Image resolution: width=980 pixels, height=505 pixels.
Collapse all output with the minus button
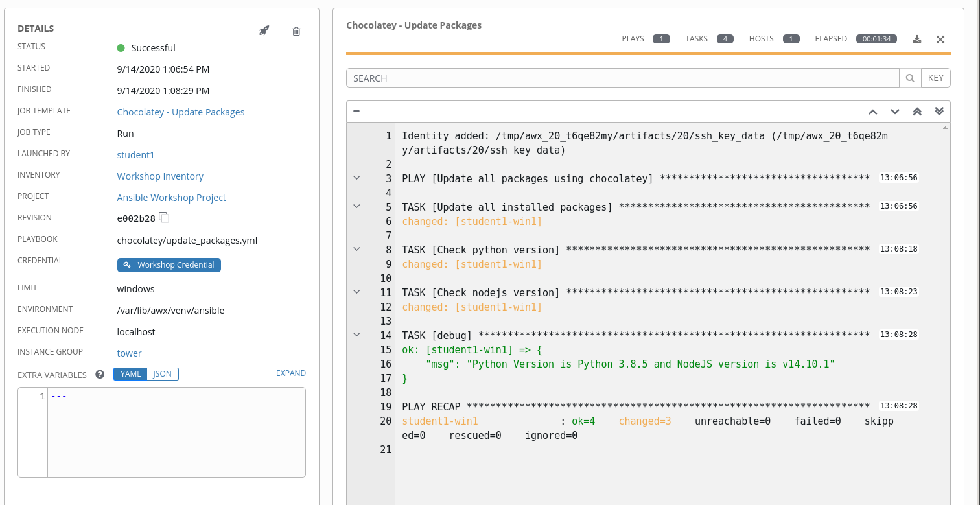356,111
